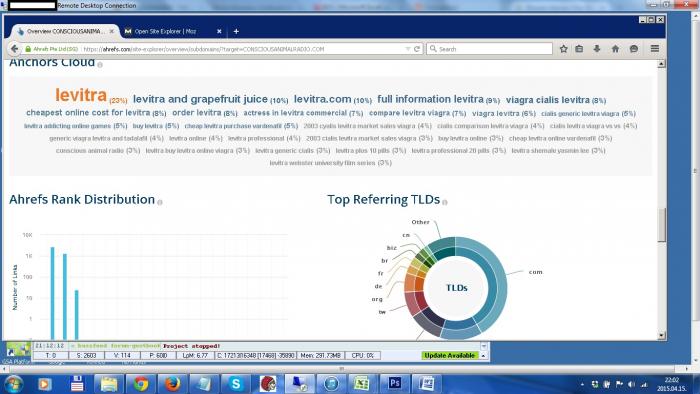The image size is (700, 394).
Task: Reload the page with refresh icon
Action: (417, 49)
